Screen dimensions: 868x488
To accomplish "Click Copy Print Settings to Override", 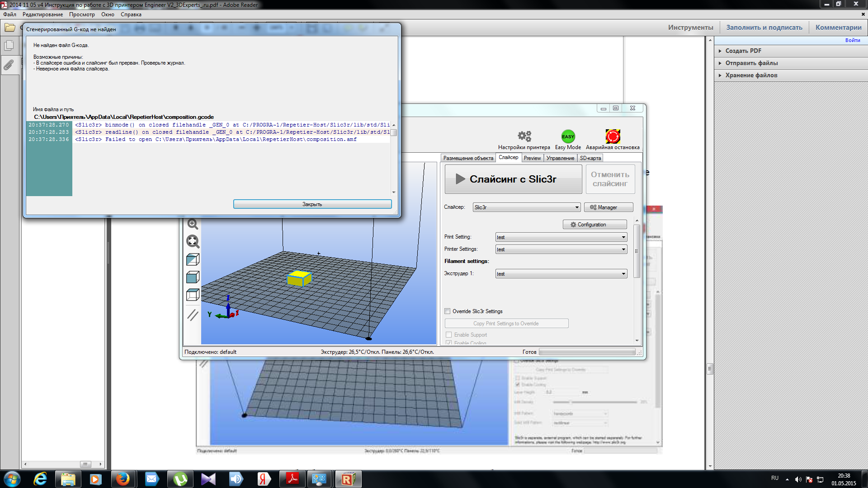I will pyautogui.click(x=506, y=324).
